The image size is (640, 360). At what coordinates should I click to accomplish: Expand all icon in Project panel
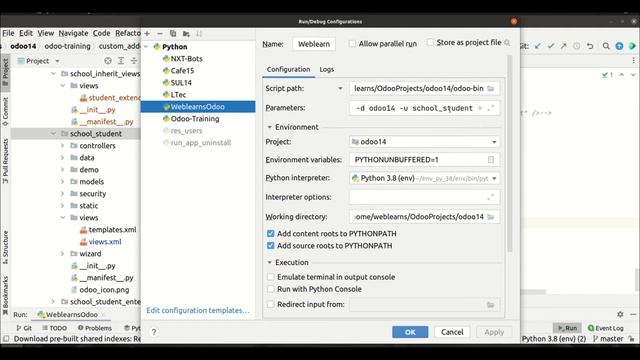tap(121, 61)
